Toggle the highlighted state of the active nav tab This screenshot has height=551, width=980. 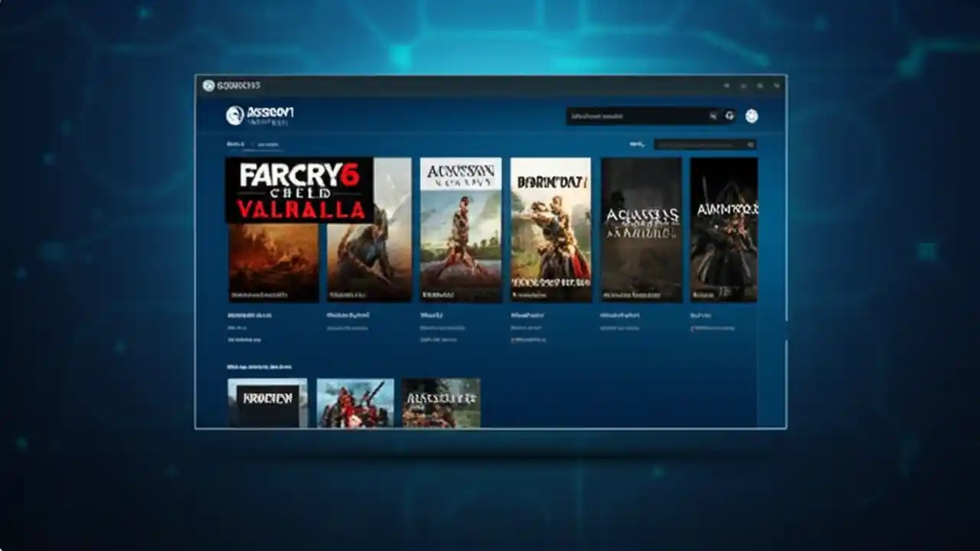(x=235, y=145)
